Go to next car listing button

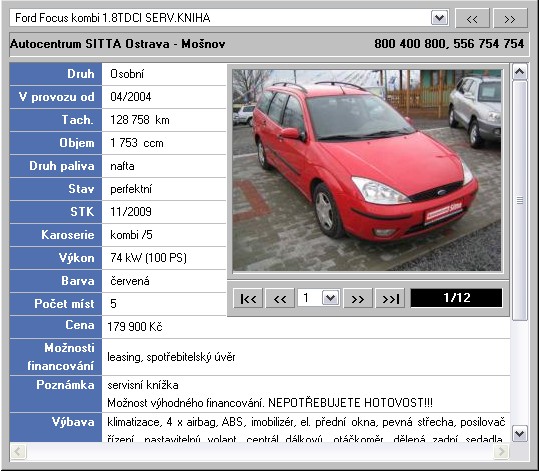[510, 18]
